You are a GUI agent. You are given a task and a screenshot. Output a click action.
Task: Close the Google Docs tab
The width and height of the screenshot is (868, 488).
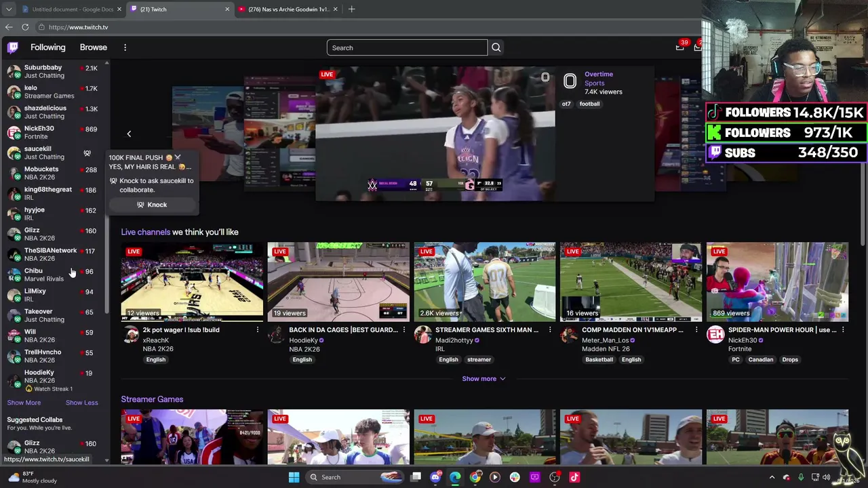119,9
